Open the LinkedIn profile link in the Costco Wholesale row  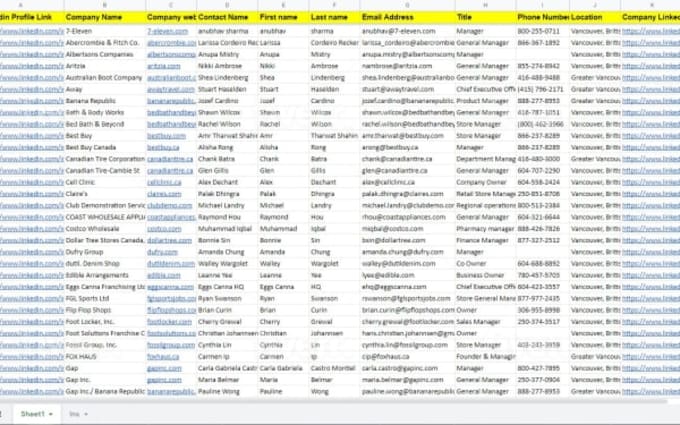click(32, 229)
